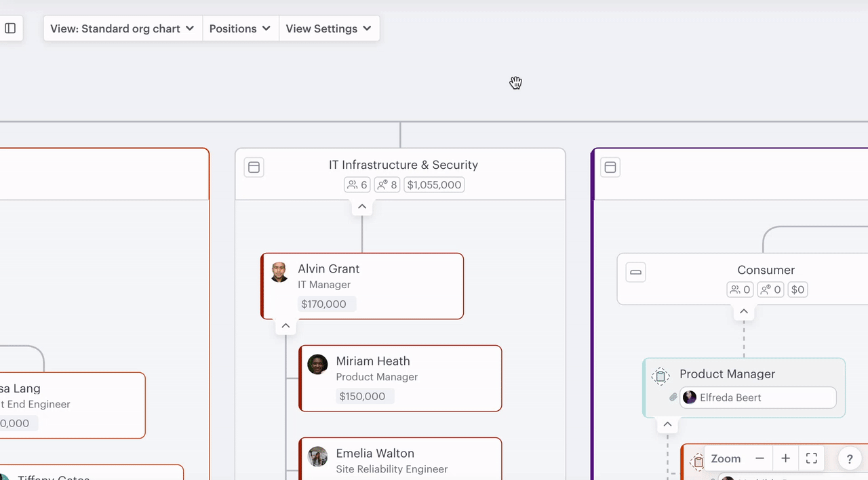Open the View Settings dropdown

[x=329, y=28]
